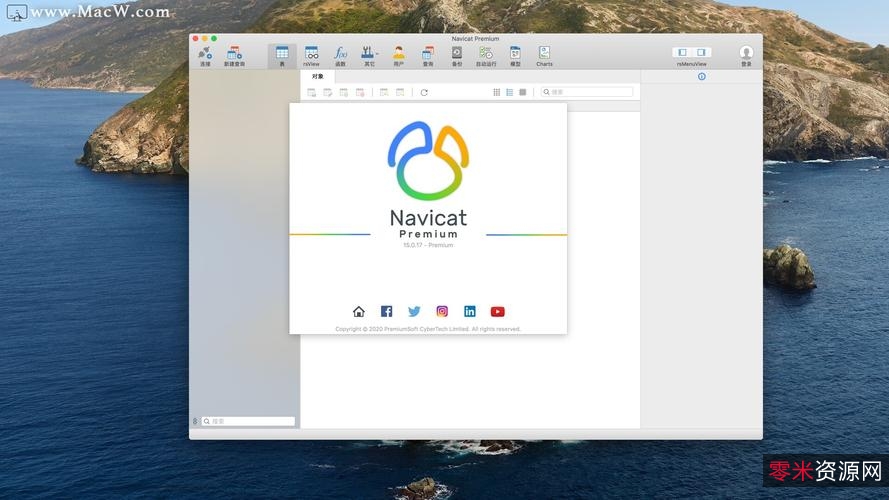Click the import wizard icon in object toolbar
The image size is (889, 500).
(x=384, y=92)
